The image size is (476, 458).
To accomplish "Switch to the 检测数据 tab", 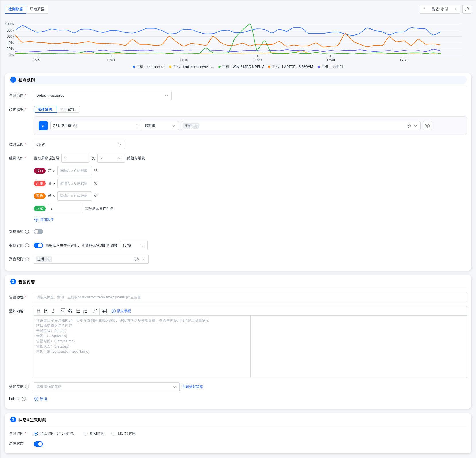I will click(16, 9).
